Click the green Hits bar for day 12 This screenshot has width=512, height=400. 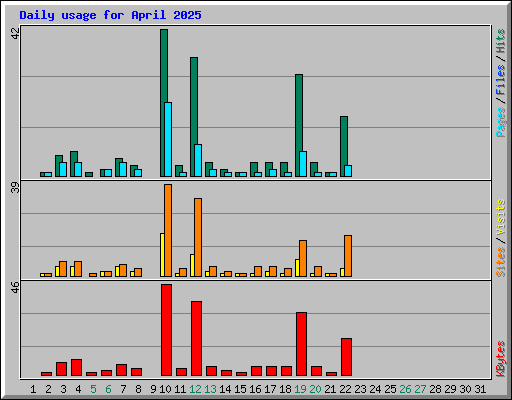(193, 117)
